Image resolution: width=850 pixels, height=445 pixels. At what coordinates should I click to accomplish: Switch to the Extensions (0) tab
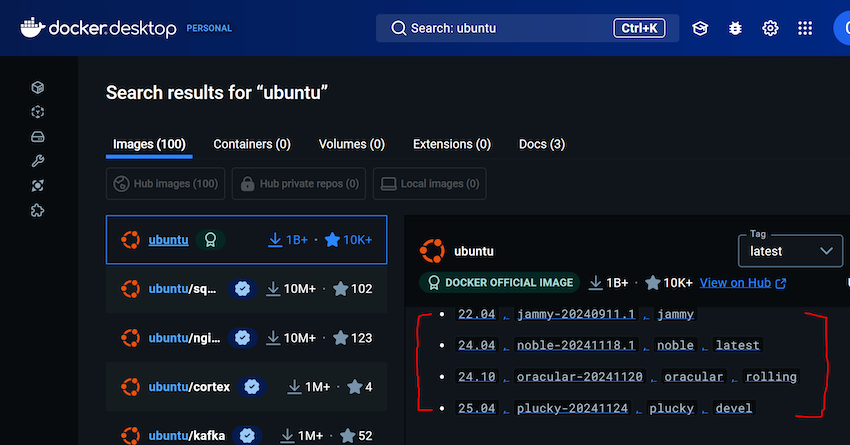pyautogui.click(x=452, y=144)
